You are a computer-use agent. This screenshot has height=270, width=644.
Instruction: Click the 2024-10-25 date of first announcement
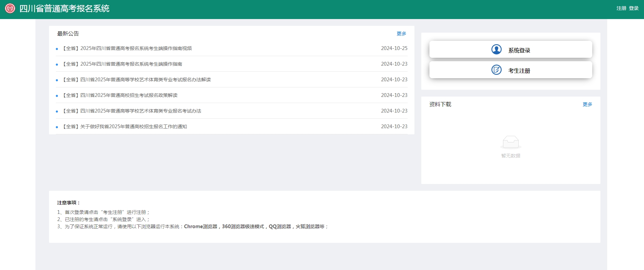pos(394,48)
